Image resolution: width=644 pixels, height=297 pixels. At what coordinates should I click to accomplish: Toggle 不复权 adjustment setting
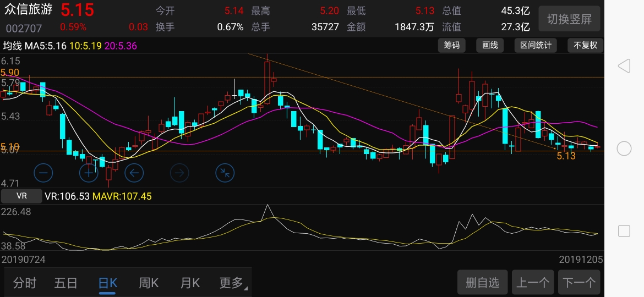[585, 46]
